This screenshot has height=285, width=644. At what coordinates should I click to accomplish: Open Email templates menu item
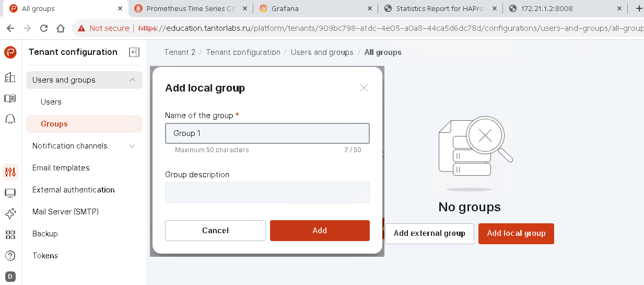(61, 168)
